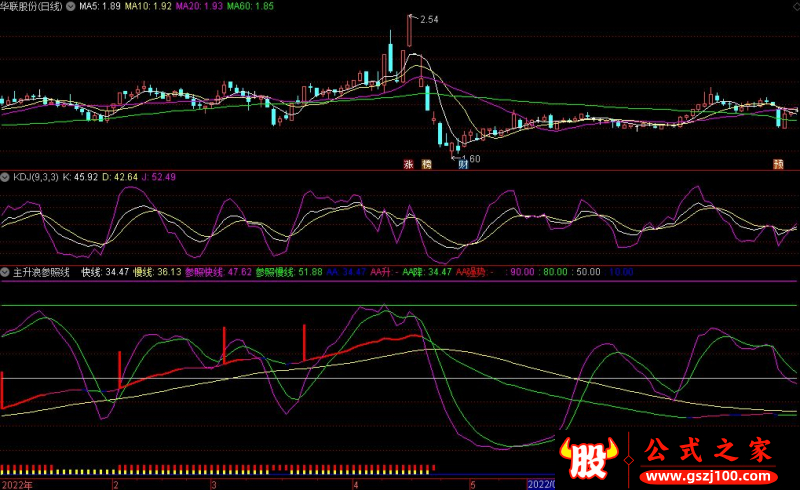Viewport: 800px width, 490px height.
Task: Expand the 主升浪参照线 indicator arrow
Action: tap(5, 272)
